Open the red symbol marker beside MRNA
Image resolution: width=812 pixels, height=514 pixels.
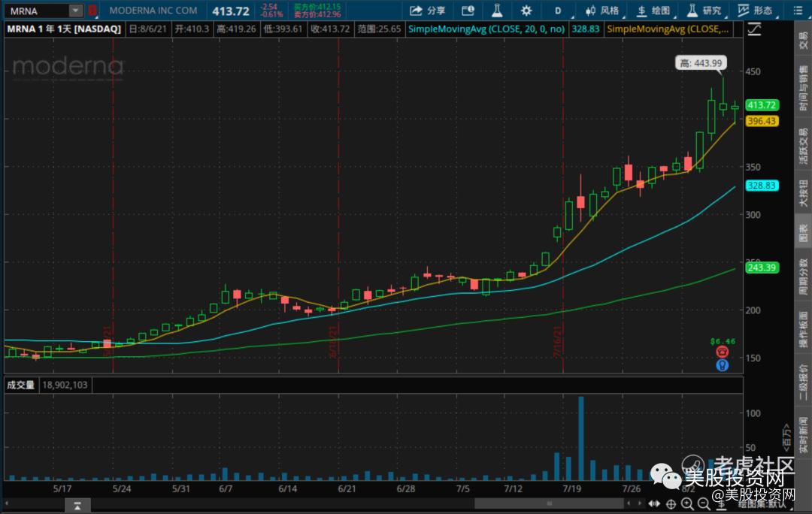click(x=92, y=11)
